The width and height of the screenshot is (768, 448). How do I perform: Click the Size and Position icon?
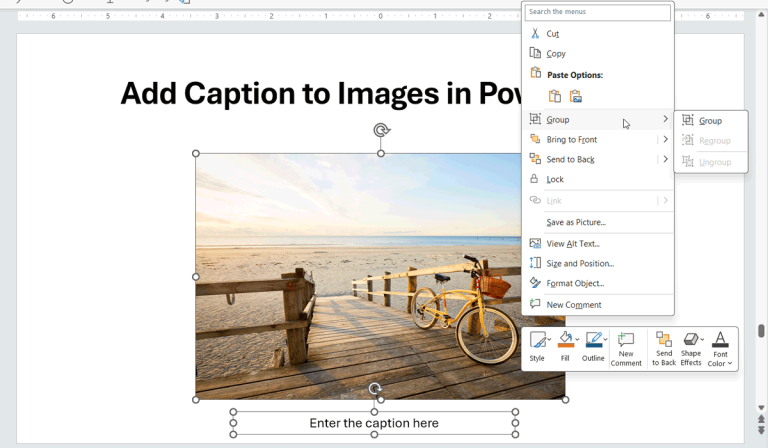tap(535, 263)
